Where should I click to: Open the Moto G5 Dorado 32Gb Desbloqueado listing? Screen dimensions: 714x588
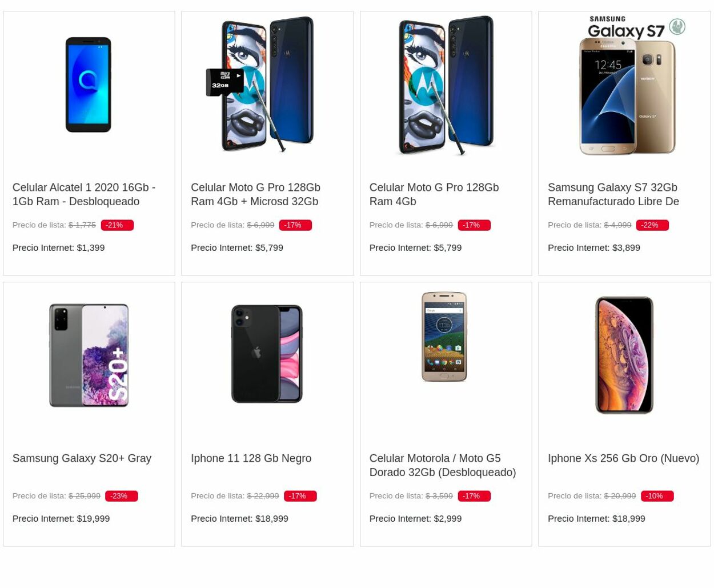[442, 465]
